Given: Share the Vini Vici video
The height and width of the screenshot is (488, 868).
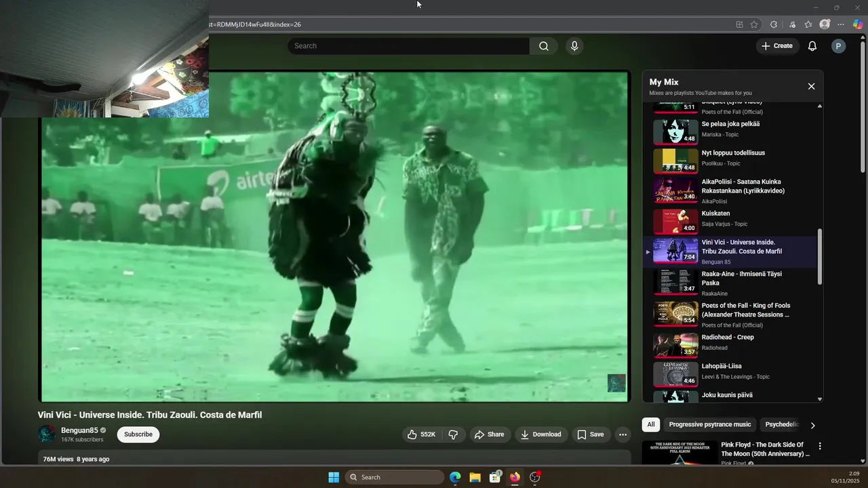Looking at the screenshot, I should pyautogui.click(x=489, y=434).
